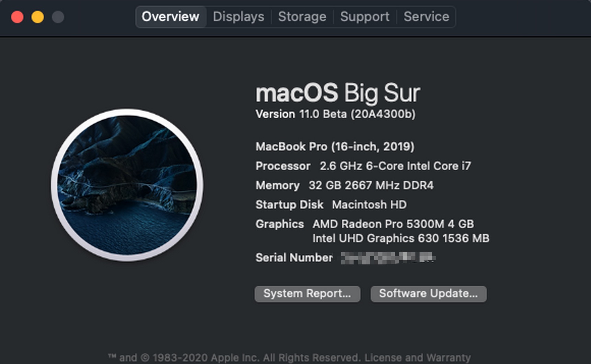
Task: Select the Storage tab
Action: (302, 16)
